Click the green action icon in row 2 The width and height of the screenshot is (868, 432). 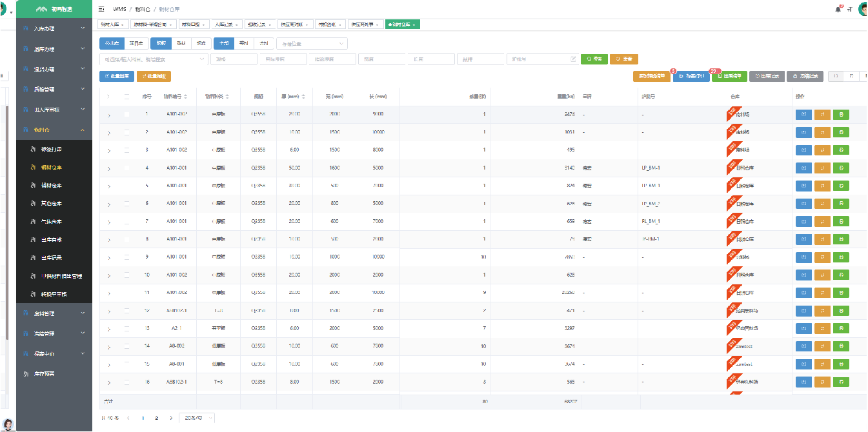pos(841,132)
